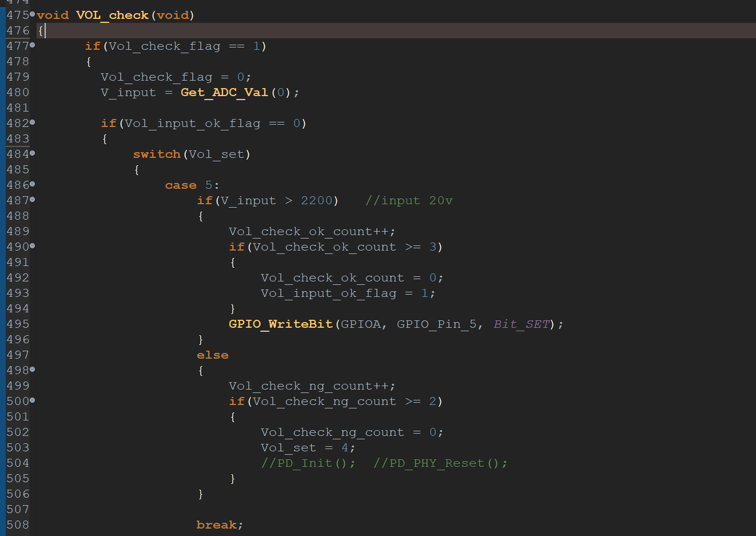
Task: Click the if condition on line 490
Action: coord(336,247)
